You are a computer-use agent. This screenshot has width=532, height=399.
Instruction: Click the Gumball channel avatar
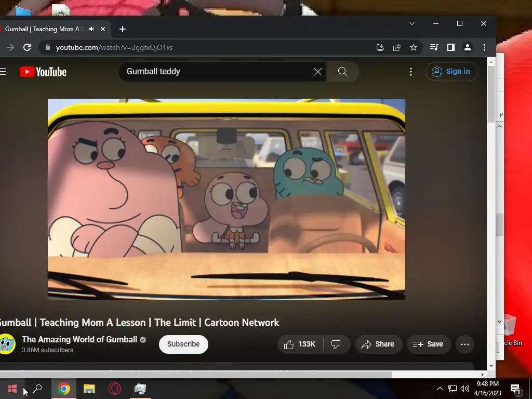(7, 344)
